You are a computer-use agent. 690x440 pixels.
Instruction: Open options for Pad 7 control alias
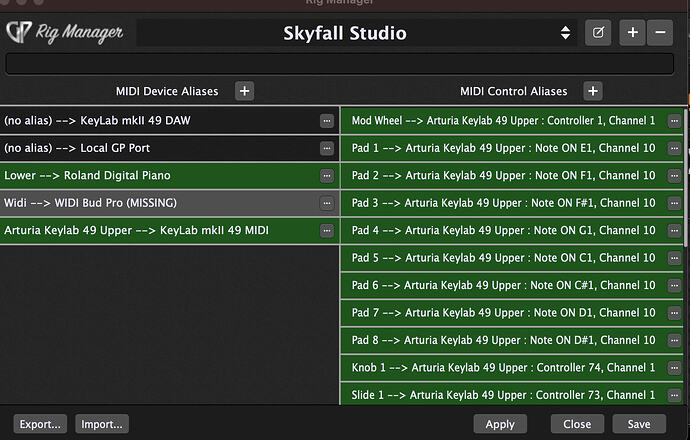click(x=674, y=312)
